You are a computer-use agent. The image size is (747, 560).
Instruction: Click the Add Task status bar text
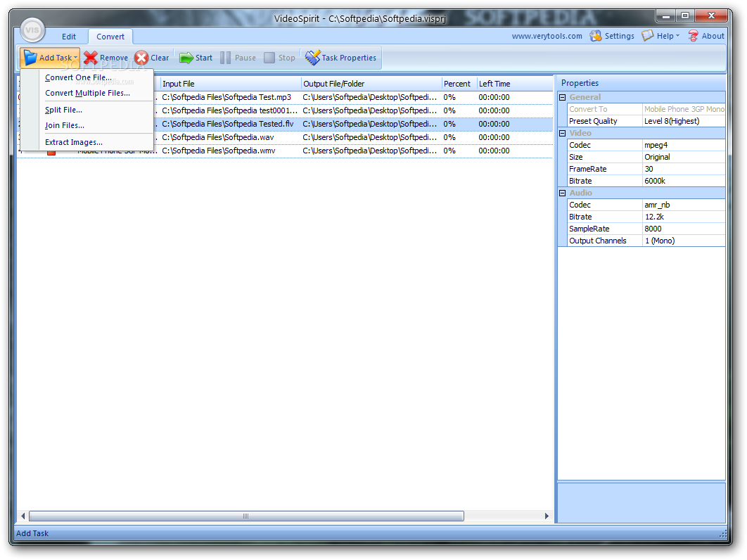pyautogui.click(x=32, y=533)
